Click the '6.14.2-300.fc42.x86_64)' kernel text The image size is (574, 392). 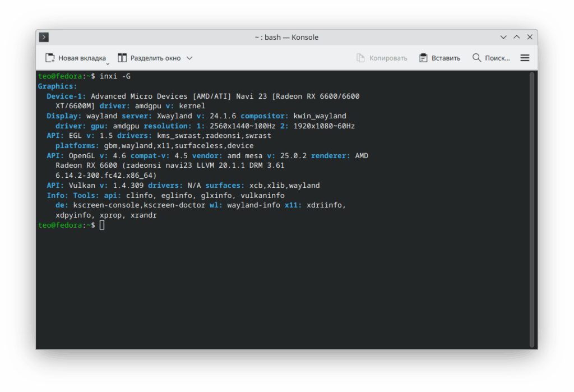coord(106,175)
